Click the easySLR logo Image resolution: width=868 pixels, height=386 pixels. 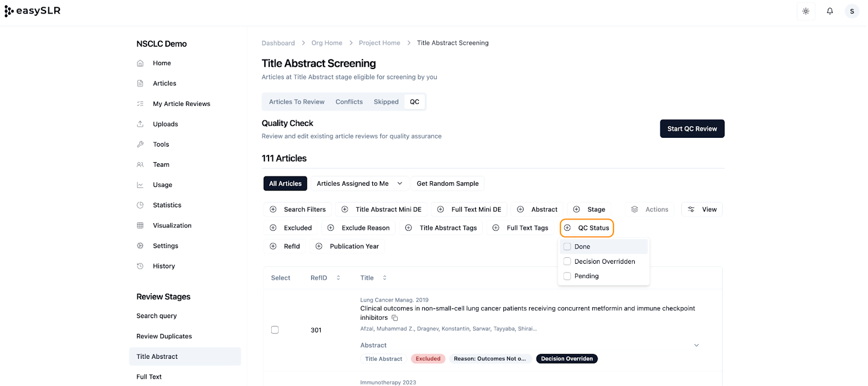33,11
